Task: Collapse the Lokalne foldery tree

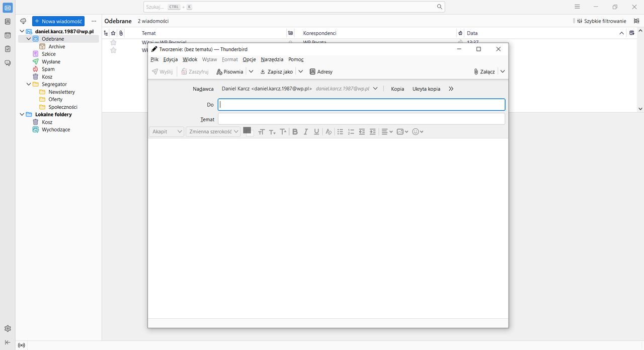Action: coord(22,114)
